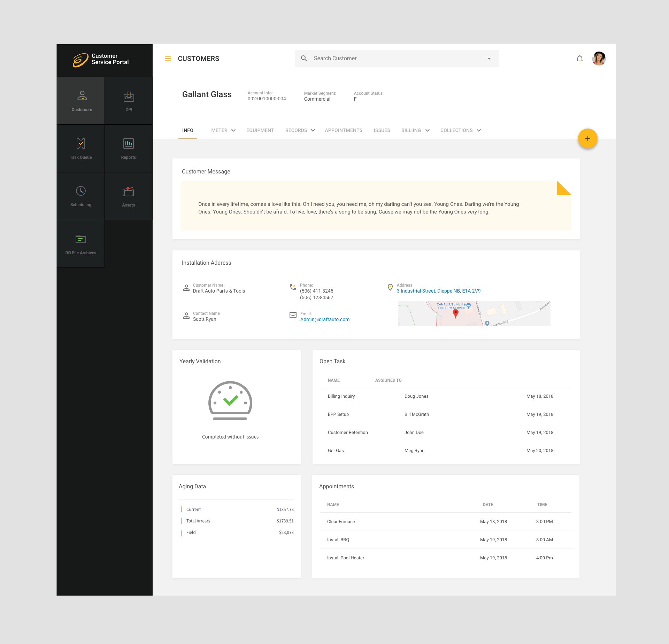Viewport: 669px width, 644px height.
Task: Click phone number (506) 411-3245
Action: click(x=316, y=291)
